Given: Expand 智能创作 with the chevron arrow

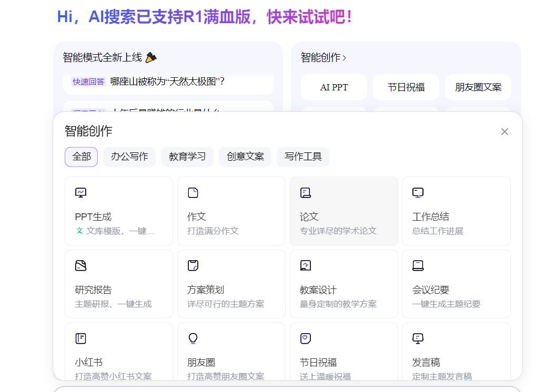Looking at the screenshot, I should click(x=345, y=58).
